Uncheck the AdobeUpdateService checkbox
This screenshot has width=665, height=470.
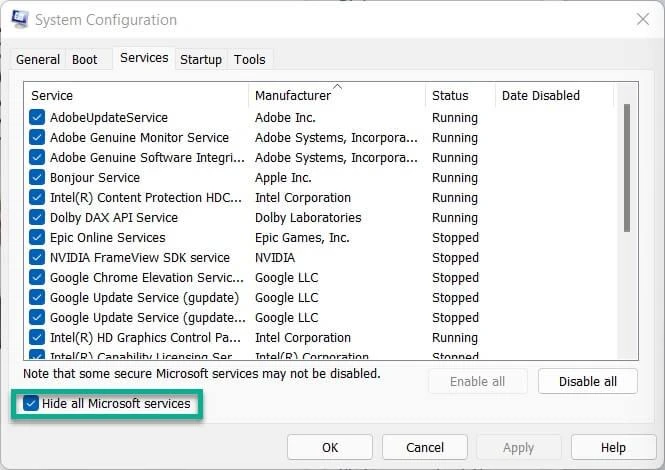click(x=37, y=118)
